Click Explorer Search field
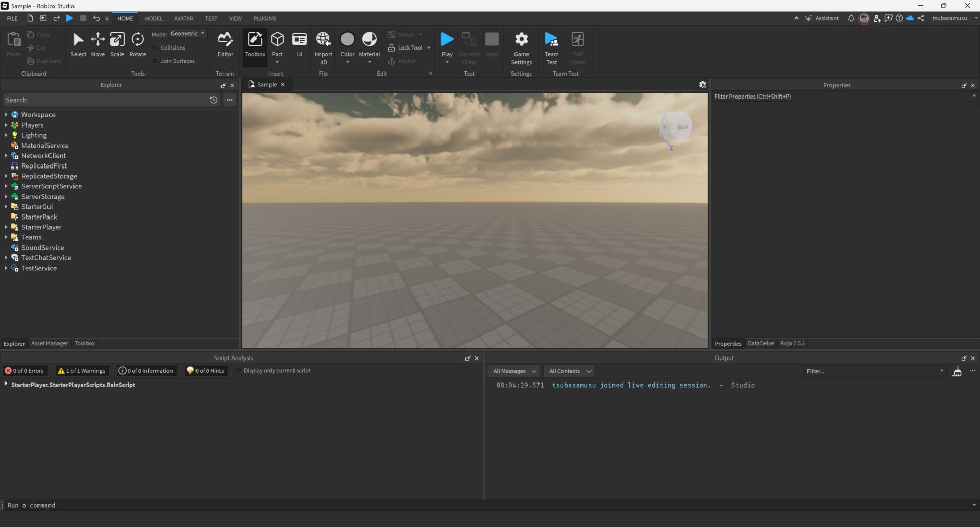980x527 pixels. tap(105, 100)
